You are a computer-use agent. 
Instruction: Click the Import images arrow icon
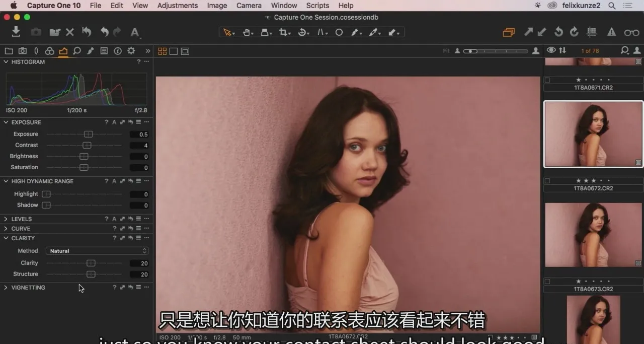pos(16,32)
